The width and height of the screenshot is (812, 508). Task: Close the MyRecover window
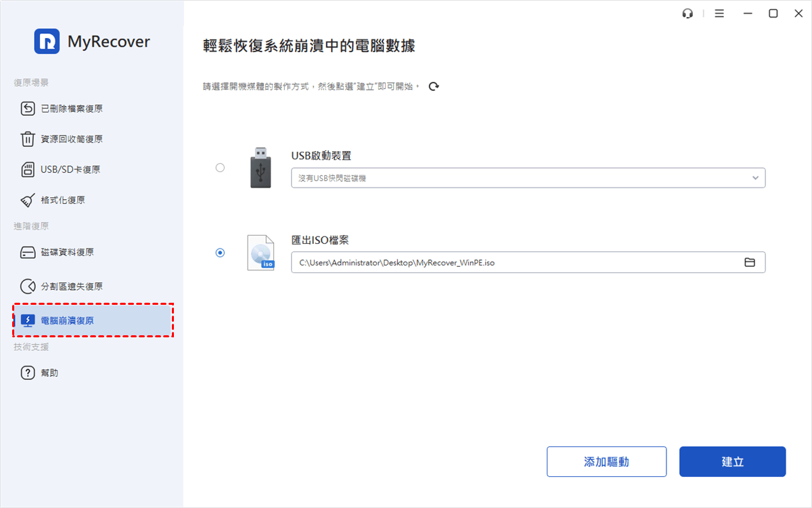coord(798,14)
